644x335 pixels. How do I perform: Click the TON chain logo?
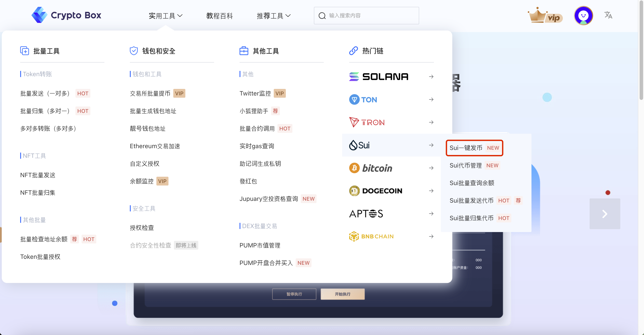point(363,100)
